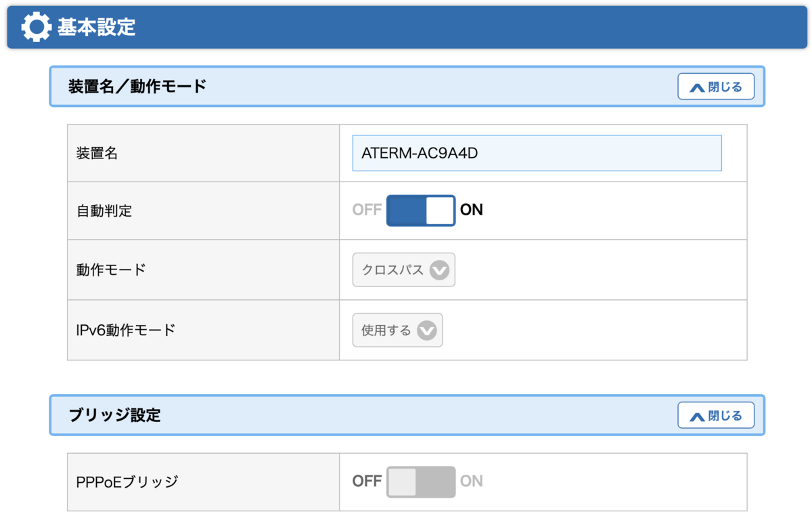
Task: Focus the 装置名 text field
Action: pyautogui.click(x=537, y=153)
